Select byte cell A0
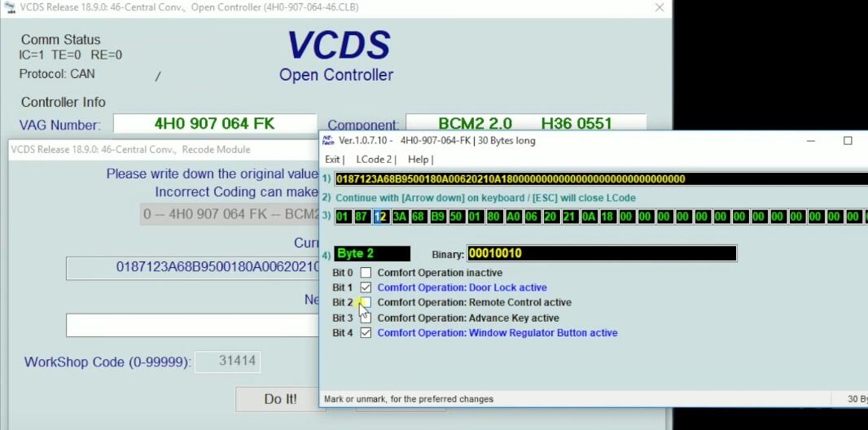 [513, 217]
